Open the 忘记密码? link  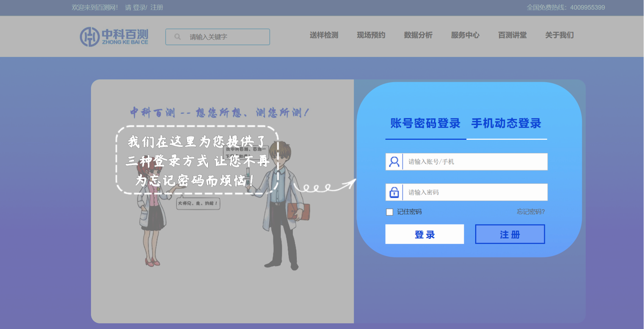tap(531, 212)
